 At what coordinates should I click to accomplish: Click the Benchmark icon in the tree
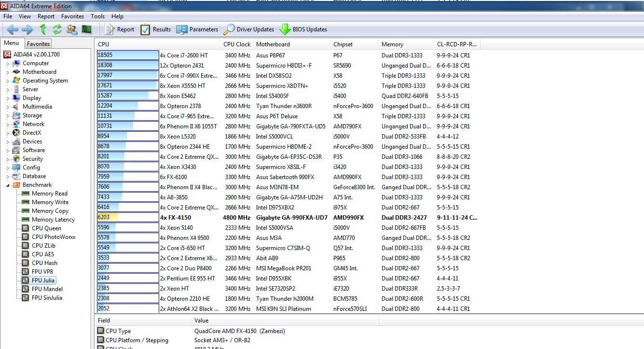point(16,185)
